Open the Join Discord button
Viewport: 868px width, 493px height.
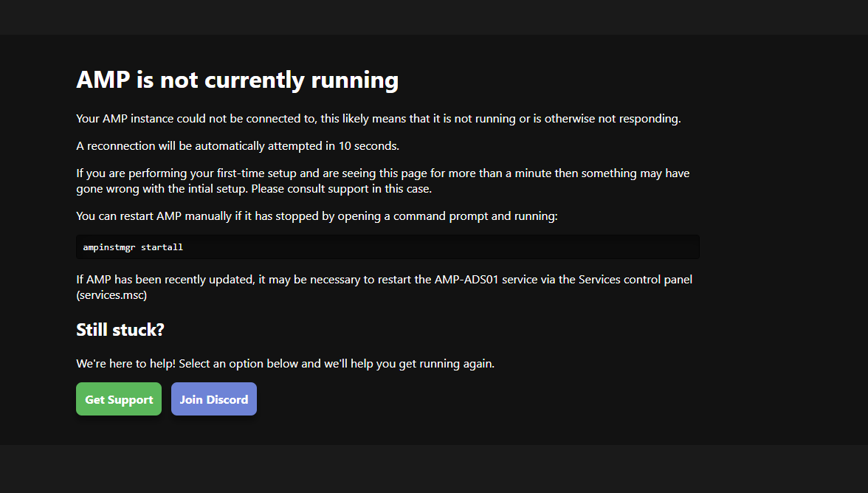click(214, 399)
